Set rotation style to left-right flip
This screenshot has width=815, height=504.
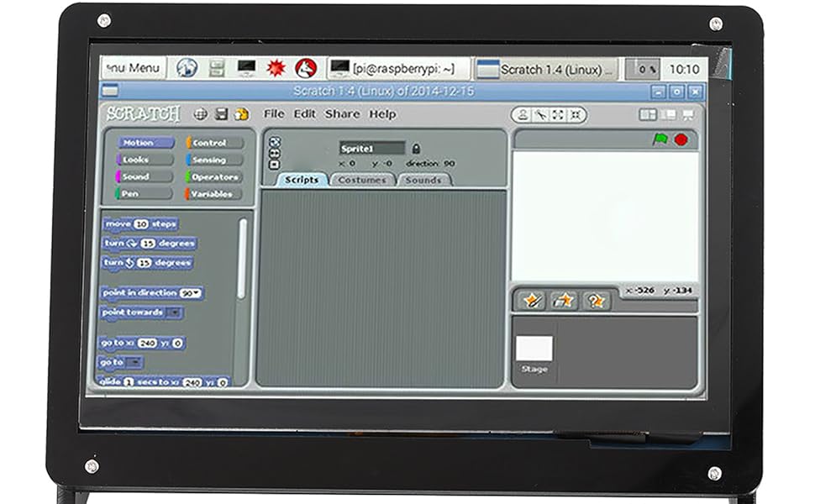275,153
